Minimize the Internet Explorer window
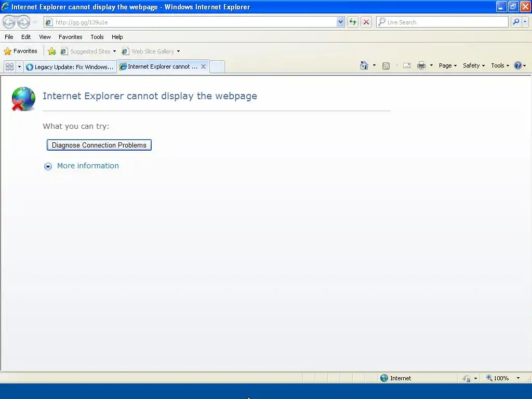532x399 pixels. 501,6
